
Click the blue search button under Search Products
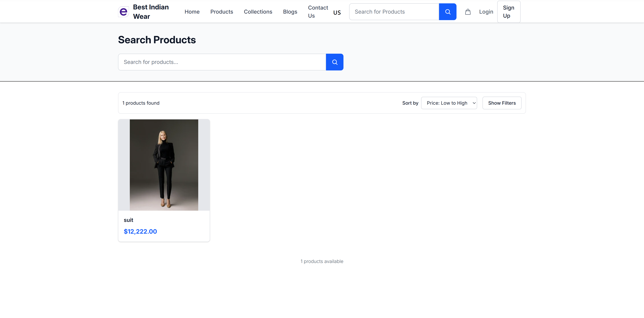pos(335,62)
